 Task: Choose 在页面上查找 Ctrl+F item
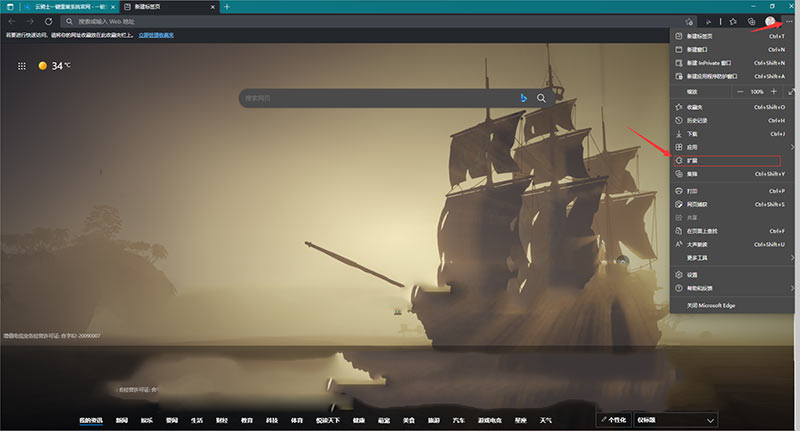pos(732,231)
